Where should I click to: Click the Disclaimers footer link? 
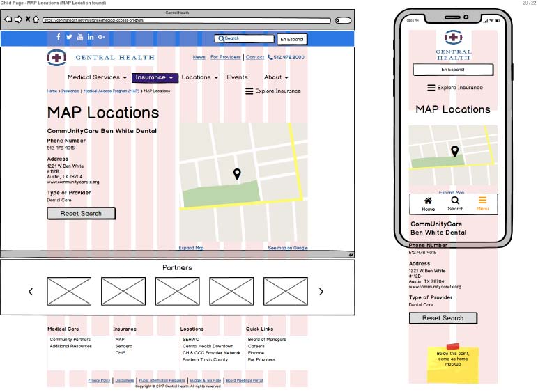click(125, 380)
